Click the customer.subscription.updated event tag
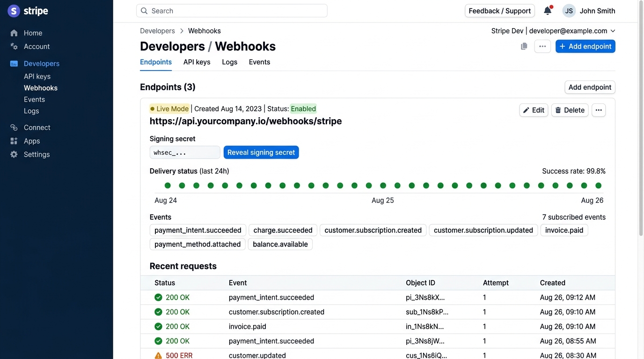644x359 pixels. click(483, 230)
